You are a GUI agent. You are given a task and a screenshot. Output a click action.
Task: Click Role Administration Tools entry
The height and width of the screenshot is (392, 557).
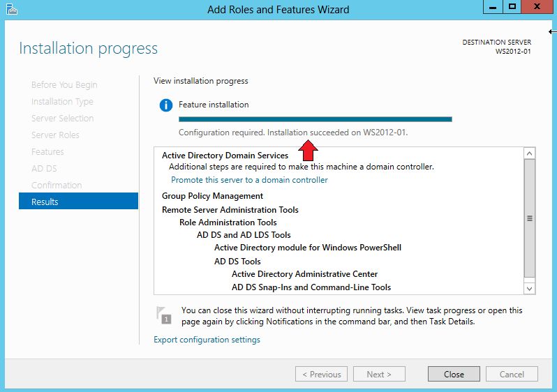pyautogui.click(x=228, y=223)
